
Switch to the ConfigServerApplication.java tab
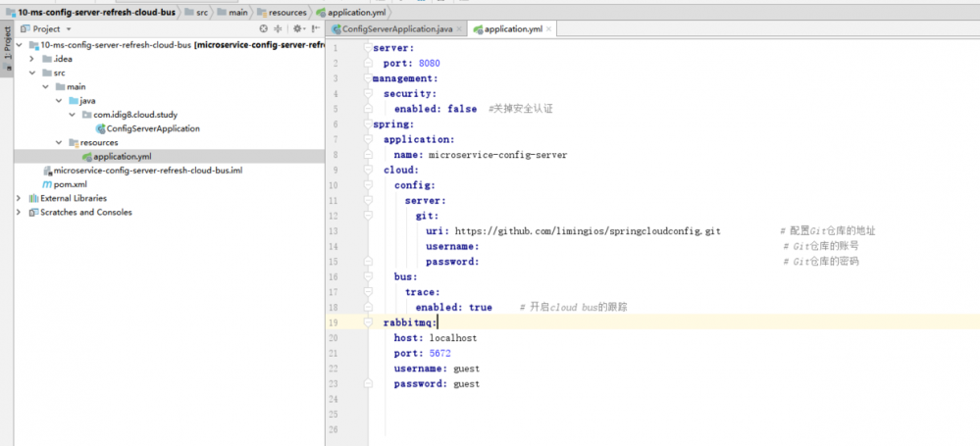click(396, 29)
